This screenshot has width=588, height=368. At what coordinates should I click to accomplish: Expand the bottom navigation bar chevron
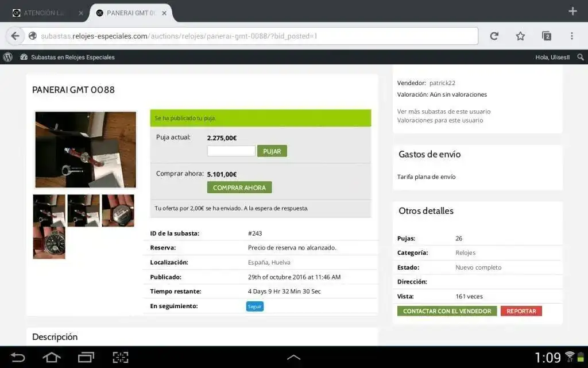[293, 357]
